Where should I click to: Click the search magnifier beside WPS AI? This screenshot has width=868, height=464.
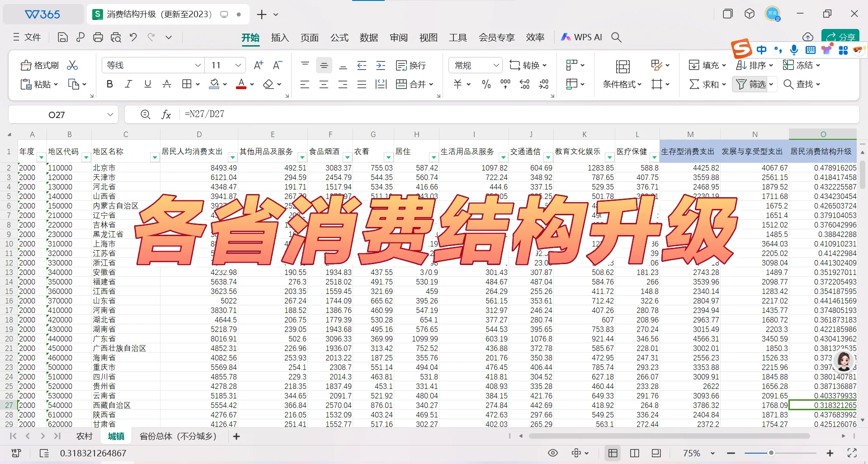pos(616,38)
